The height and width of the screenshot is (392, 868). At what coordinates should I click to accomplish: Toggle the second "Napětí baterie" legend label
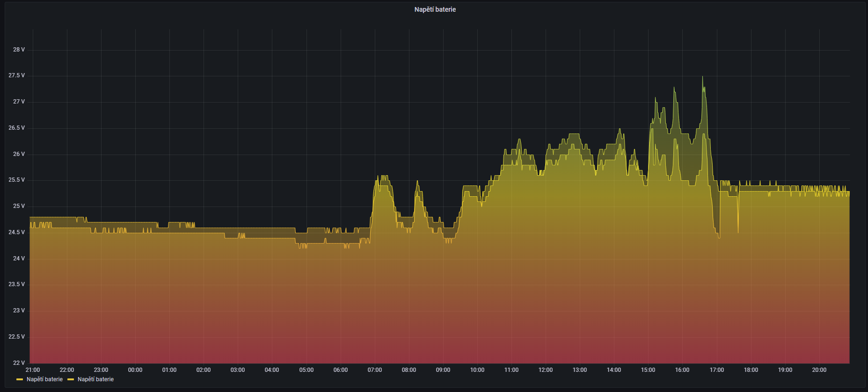click(95, 379)
